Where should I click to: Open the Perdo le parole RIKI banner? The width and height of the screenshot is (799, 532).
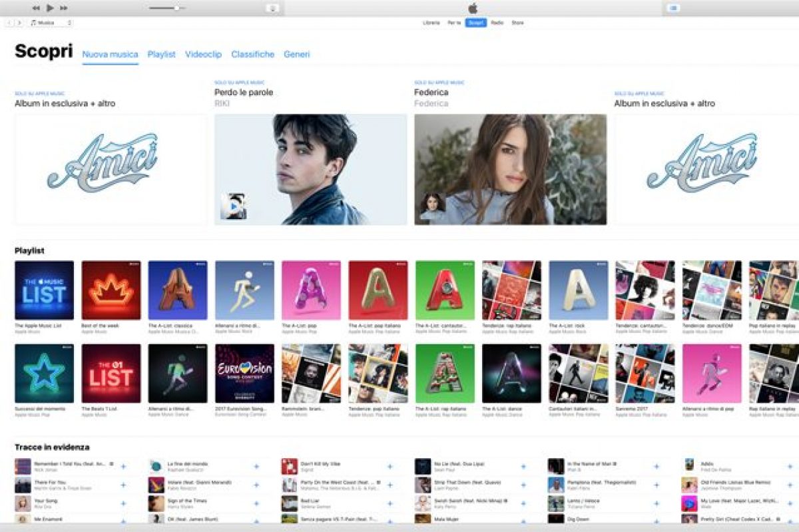pyautogui.click(x=311, y=169)
